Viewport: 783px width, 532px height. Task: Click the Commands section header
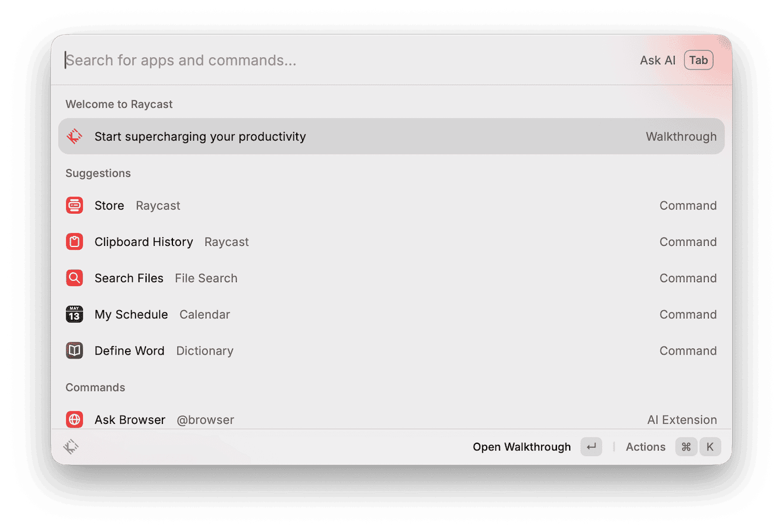pos(95,387)
